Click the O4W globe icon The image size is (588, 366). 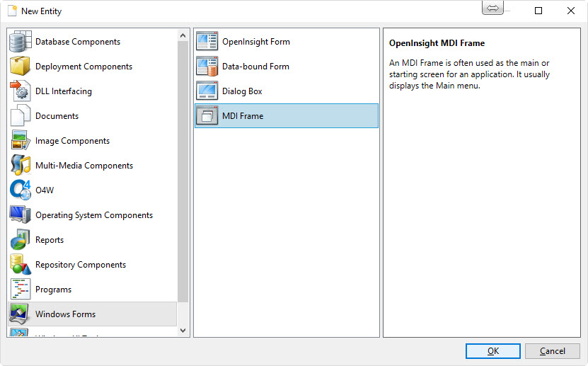pos(21,190)
